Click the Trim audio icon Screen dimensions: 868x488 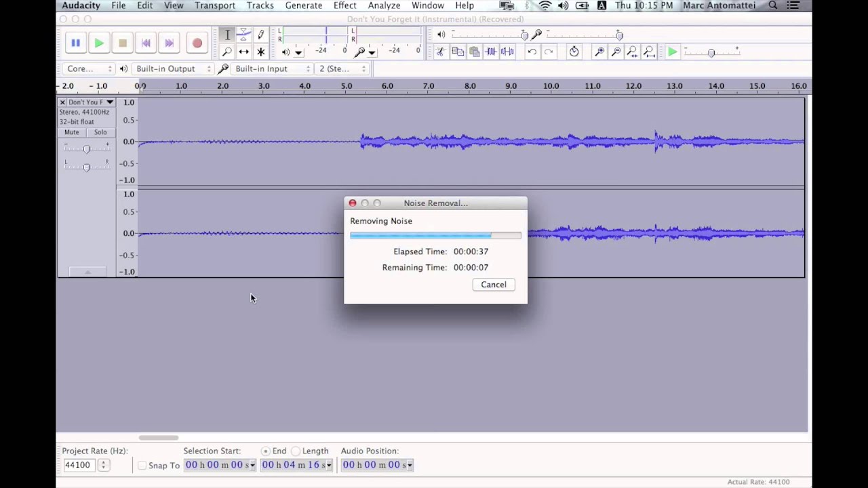pyautogui.click(x=490, y=52)
